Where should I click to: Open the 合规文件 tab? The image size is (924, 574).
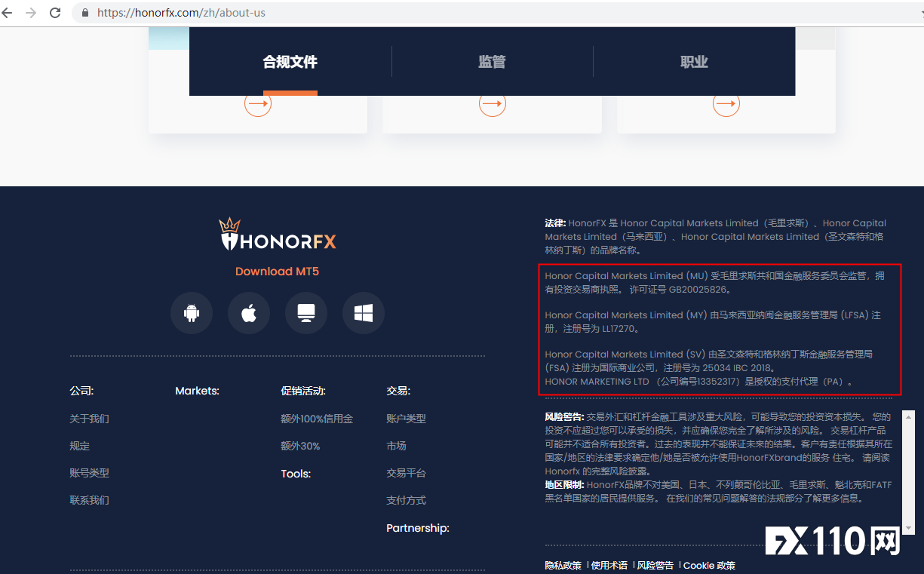click(x=290, y=62)
